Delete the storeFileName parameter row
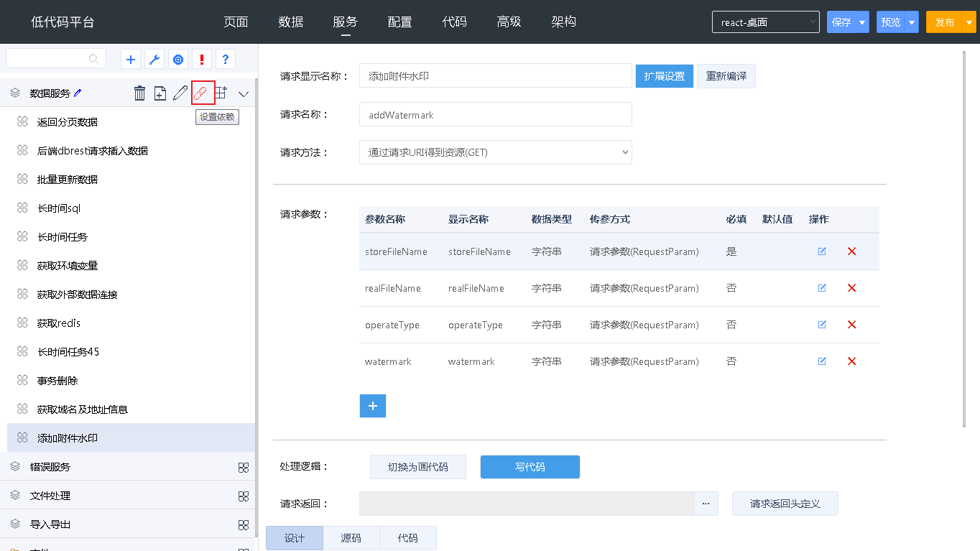This screenshot has width=980, height=551. pos(852,251)
